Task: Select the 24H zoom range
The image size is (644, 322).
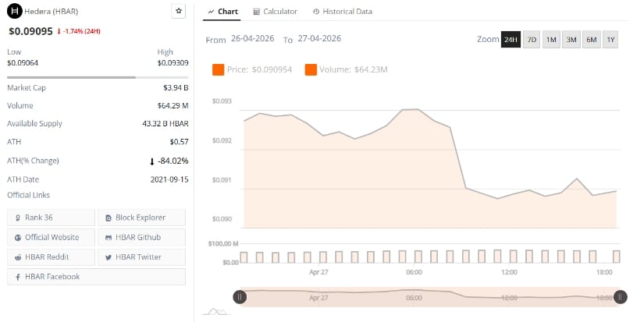Action: pos(511,40)
